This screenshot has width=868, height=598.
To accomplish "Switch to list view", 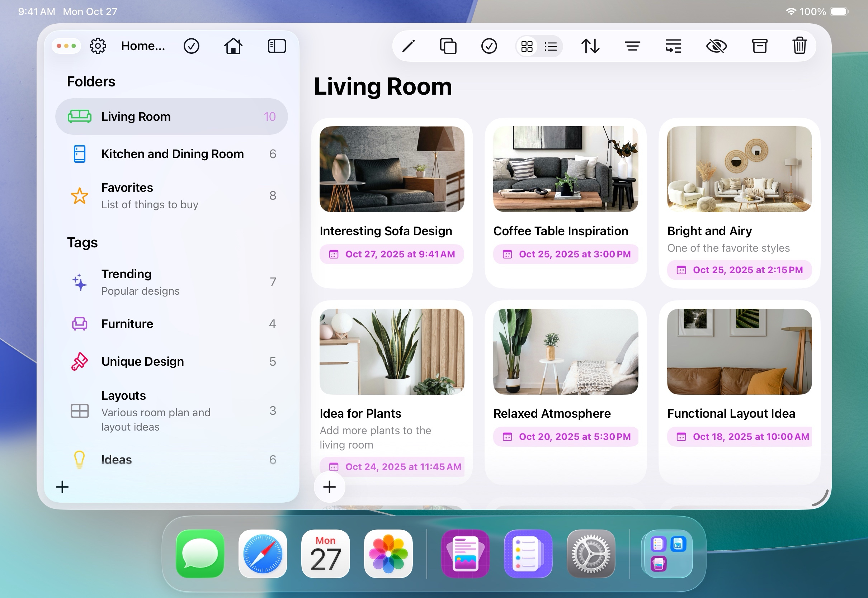I will tap(551, 47).
